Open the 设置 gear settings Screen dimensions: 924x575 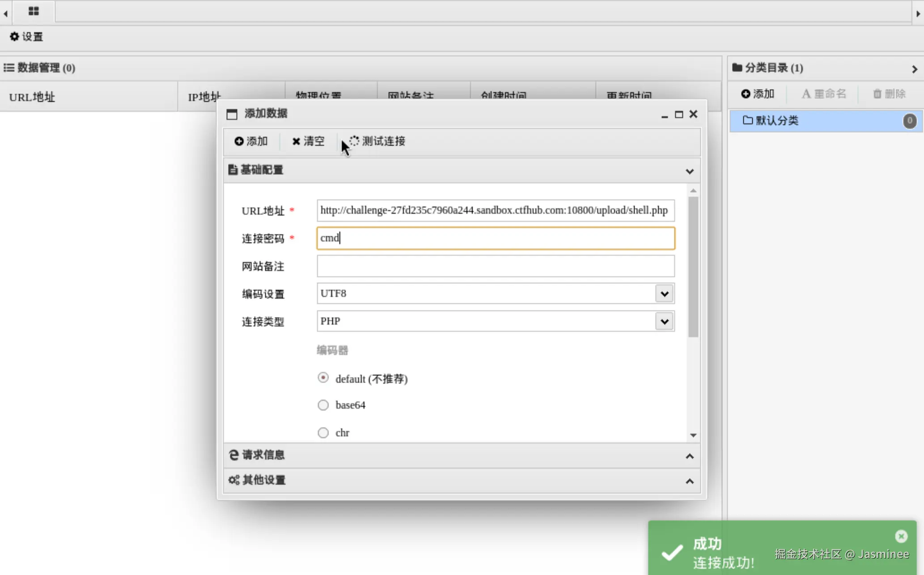pyautogui.click(x=26, y=37)
